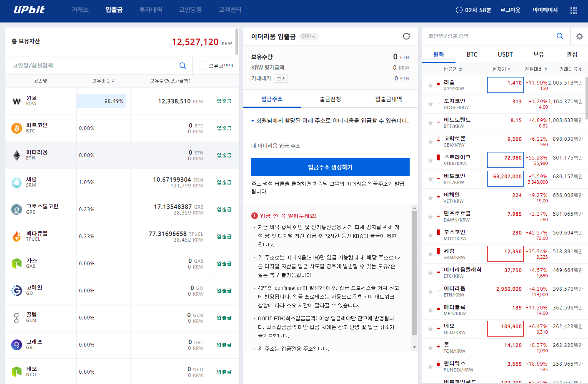The width and height of the screenshot is (588, 384).
Task: Click the deposit warning exclamation icon
Action: click(x=255, y=216)
